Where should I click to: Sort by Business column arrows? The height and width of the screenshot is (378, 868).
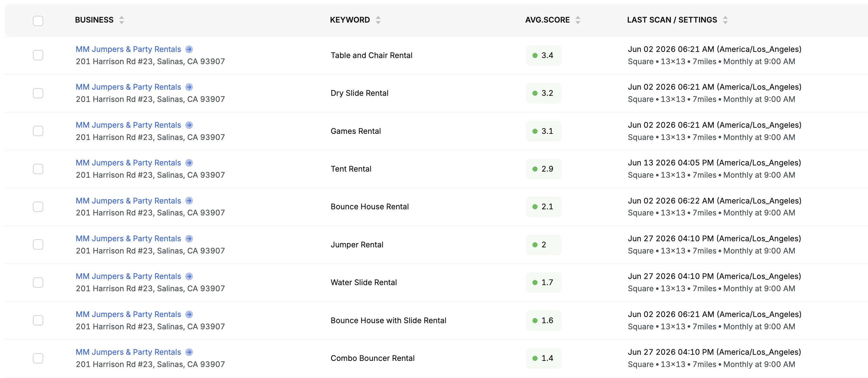(122, 20)
